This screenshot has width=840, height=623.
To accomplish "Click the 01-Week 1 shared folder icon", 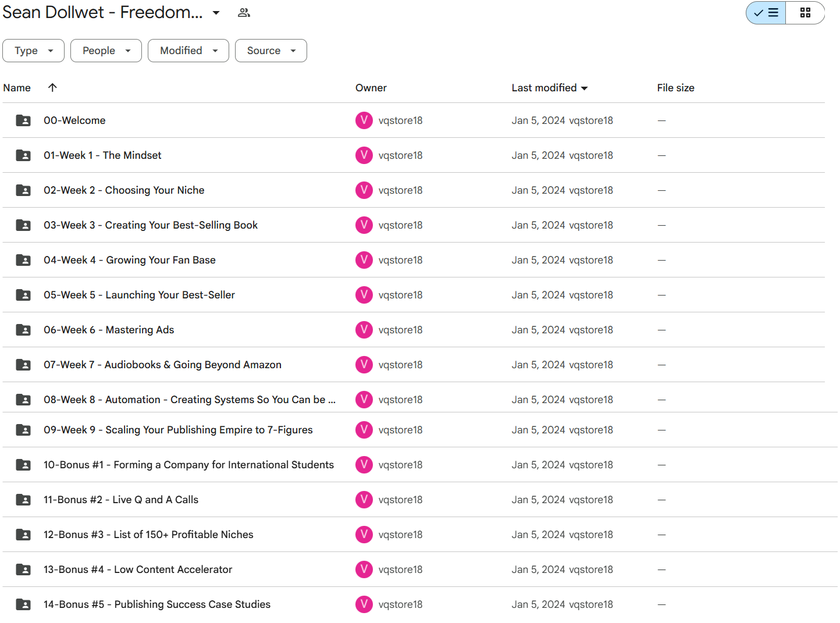I will coord(23,155).
